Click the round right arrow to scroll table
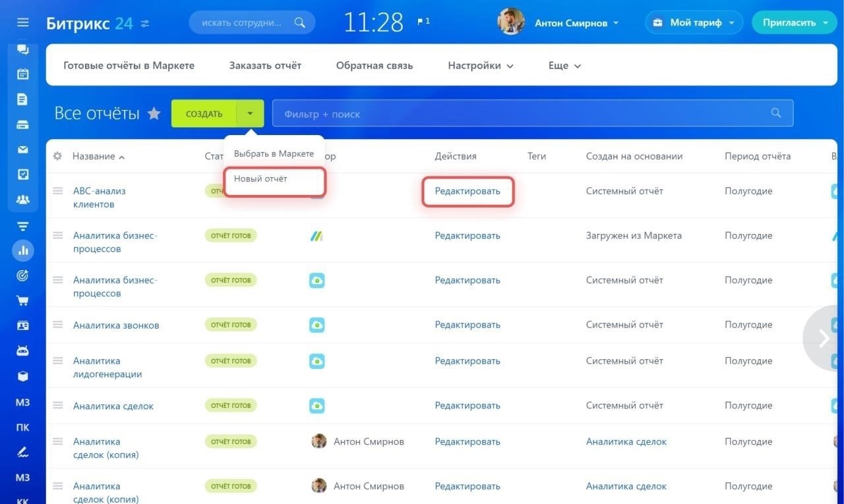The width and height of the screenshot is (844, 504). [824, 338]
